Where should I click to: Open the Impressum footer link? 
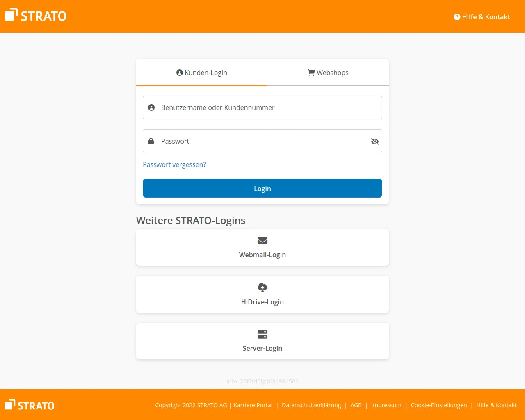(386, 405)
